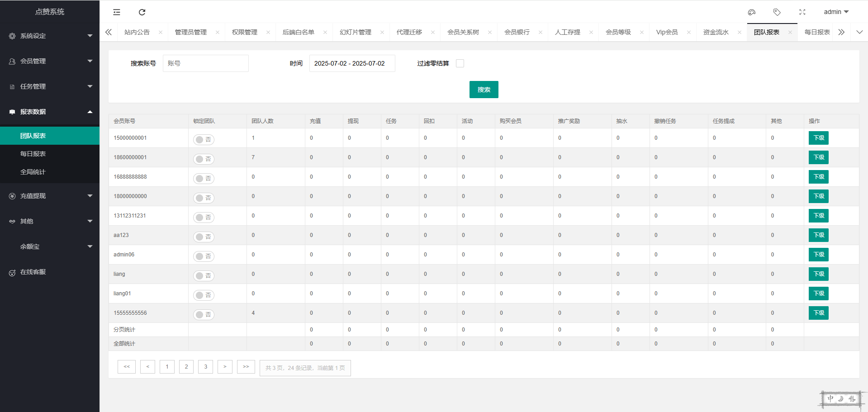
Task: Click the refresh page icon
Action: 142,12
